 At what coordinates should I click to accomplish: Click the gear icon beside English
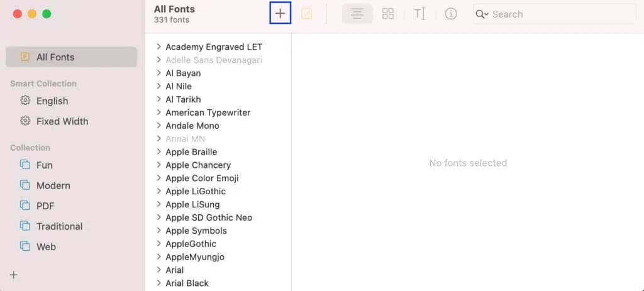pyautogui.click(x=25, y=100)
